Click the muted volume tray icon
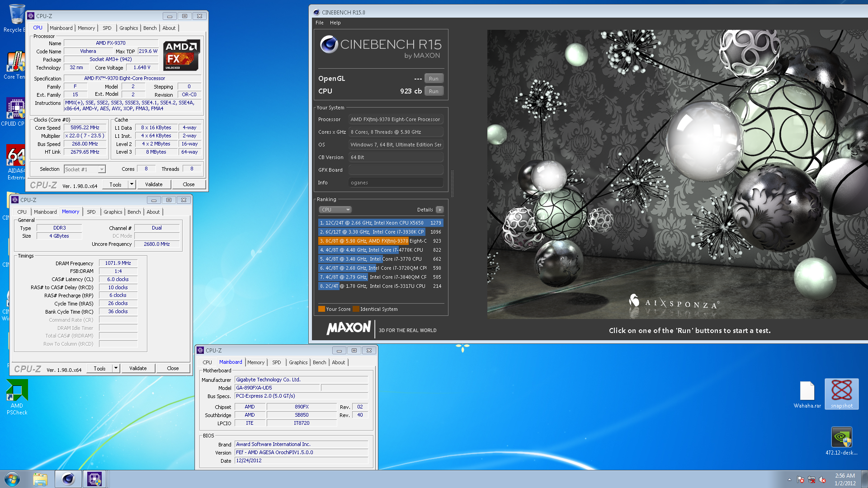The height and width of the screenshot is (488, 868). (822, 479)
